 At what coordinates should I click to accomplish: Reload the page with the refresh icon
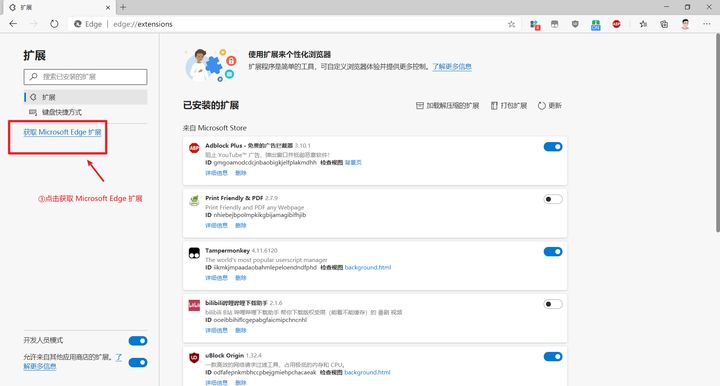[54, 24]
